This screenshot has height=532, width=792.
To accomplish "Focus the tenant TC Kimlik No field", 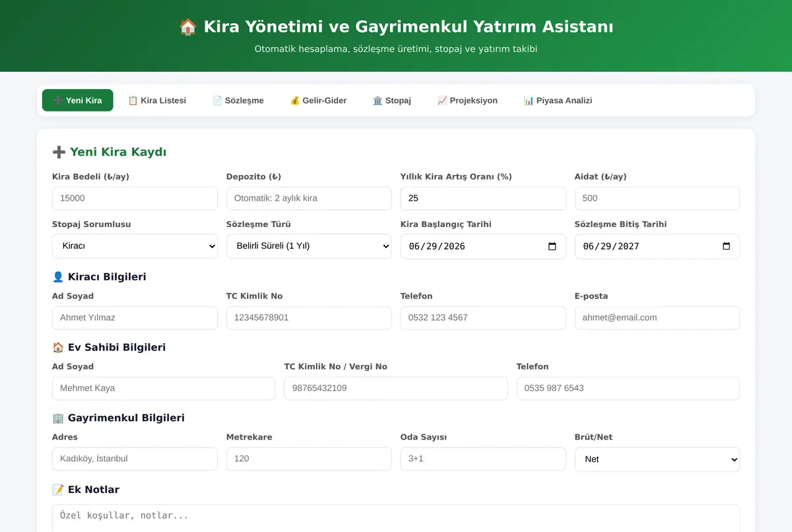I will point(309,317).
